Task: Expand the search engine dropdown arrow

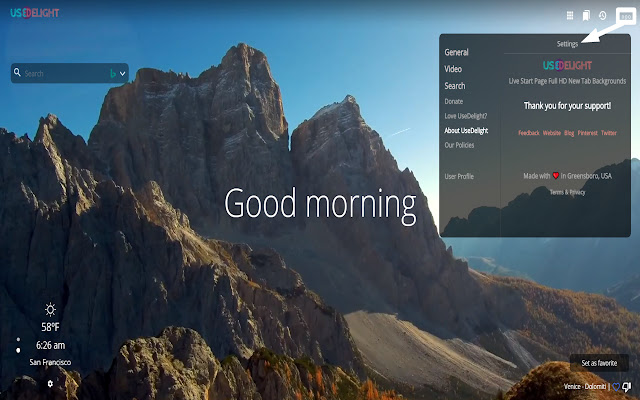Action: [x=123, y=73]
